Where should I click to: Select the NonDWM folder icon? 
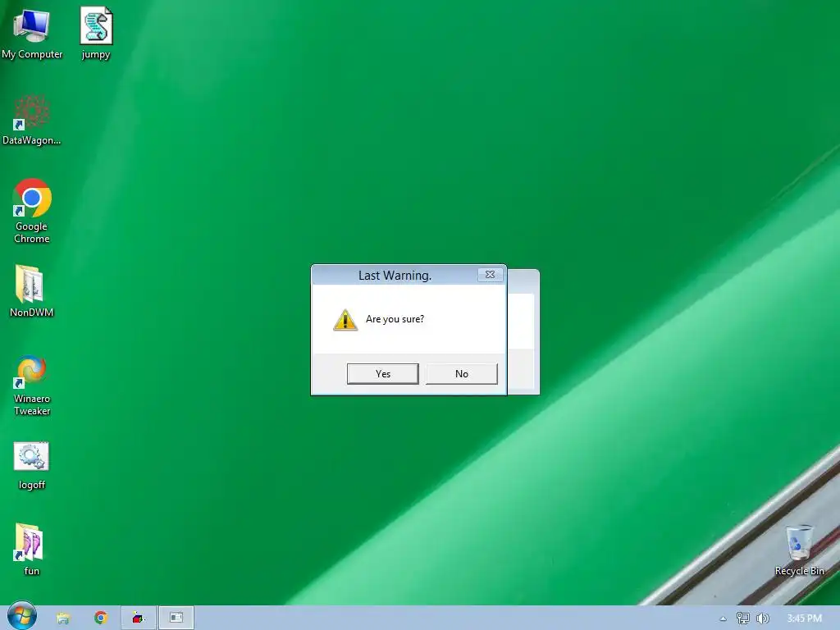pos(31,291)
